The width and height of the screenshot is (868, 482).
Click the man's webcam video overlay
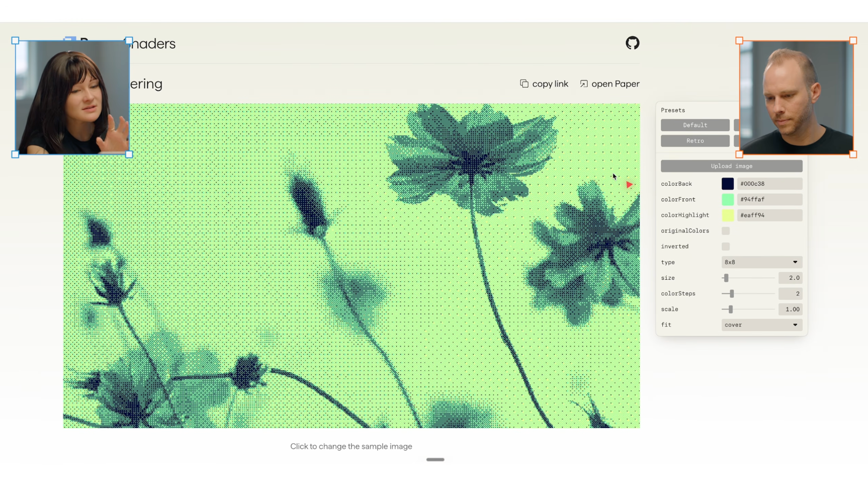pyautogui.click(x=796, y=97)
